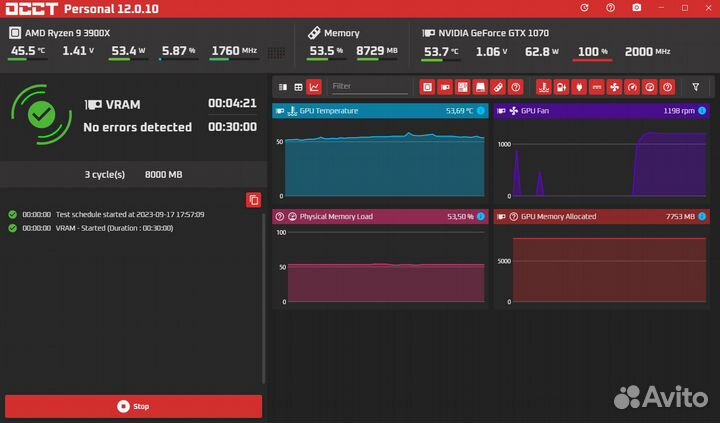Click the GPU load value 100 %
720x423 pixels.
click(592, 51)
